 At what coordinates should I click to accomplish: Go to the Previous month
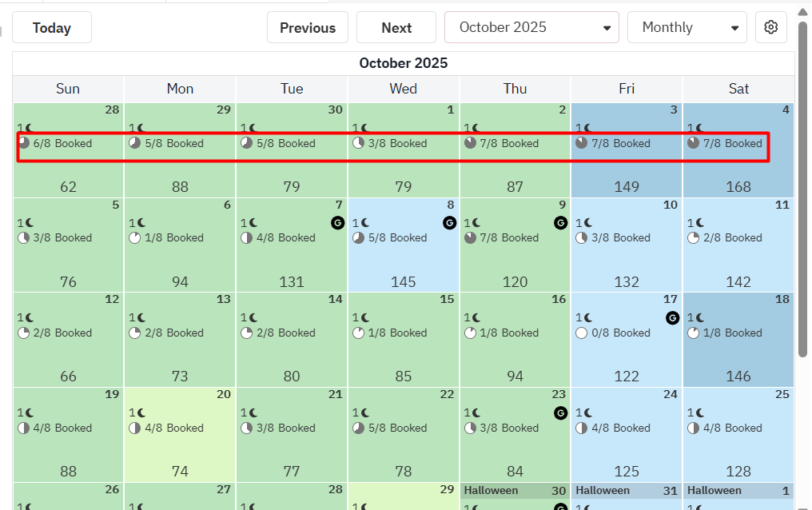coord(308,27)
